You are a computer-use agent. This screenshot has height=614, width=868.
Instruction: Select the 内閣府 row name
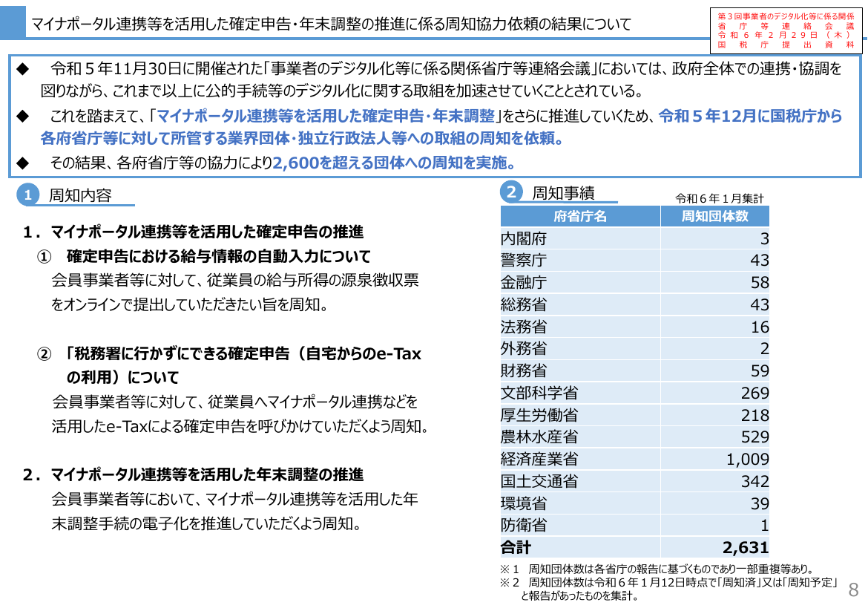(x=524, y=238)
